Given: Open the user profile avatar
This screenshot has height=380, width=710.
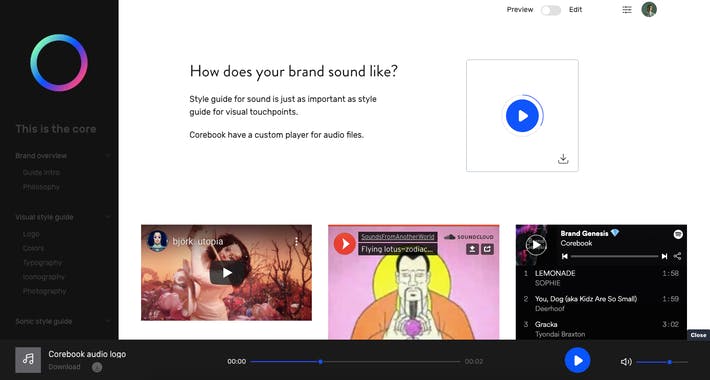Looking at the screenshot, I should [649, 10].
